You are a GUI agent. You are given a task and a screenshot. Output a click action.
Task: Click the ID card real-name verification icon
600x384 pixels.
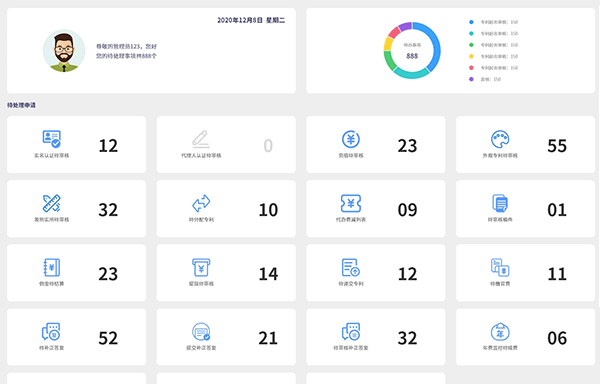pos(52,139)
